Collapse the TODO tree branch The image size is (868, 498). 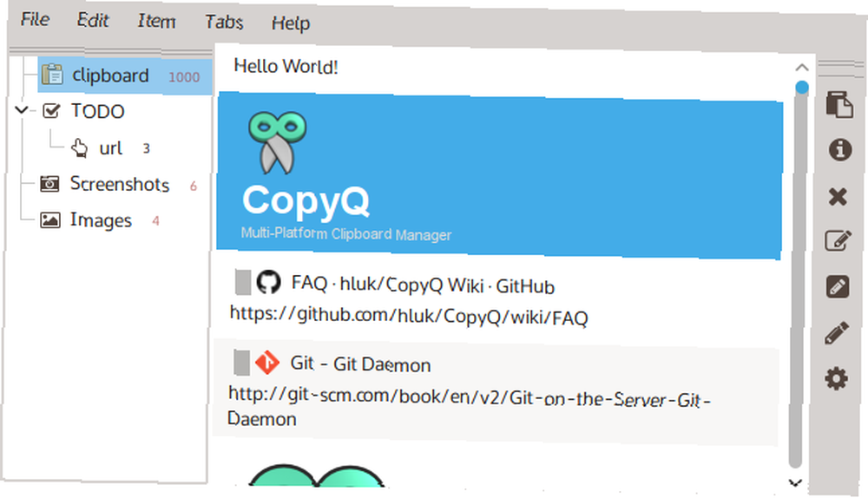tap(22, 110)
